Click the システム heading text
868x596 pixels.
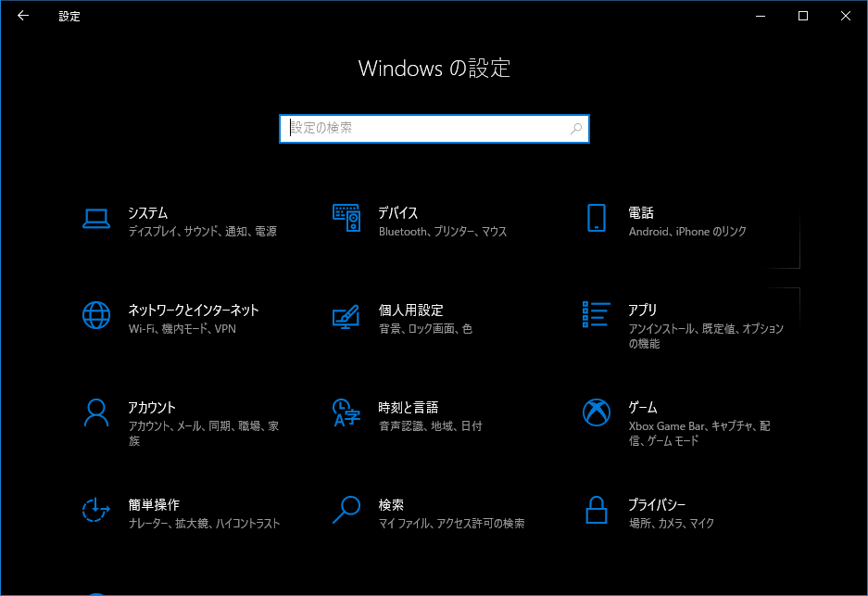click(x=148, y=213)
